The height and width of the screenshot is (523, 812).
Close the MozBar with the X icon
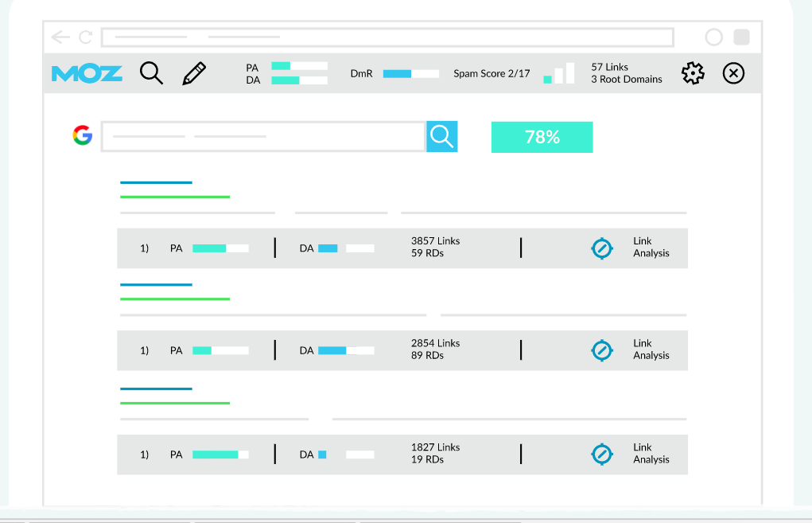(x=733, y=72)
